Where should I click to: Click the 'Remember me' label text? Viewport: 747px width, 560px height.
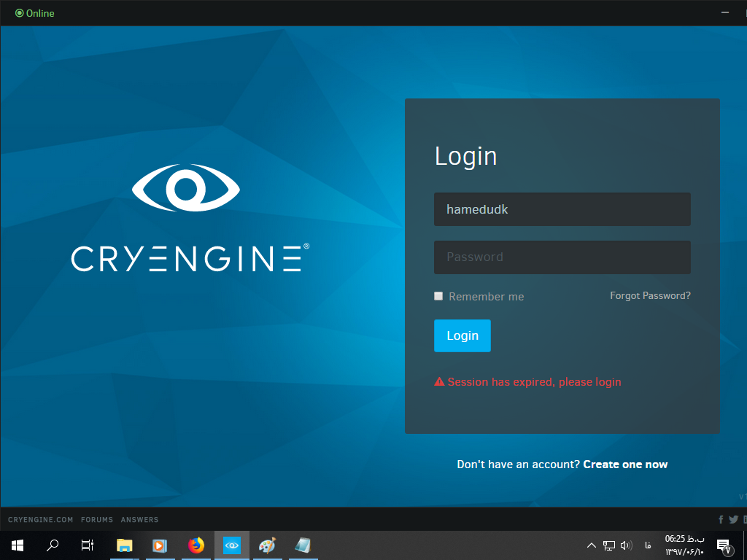click(486, 297)
